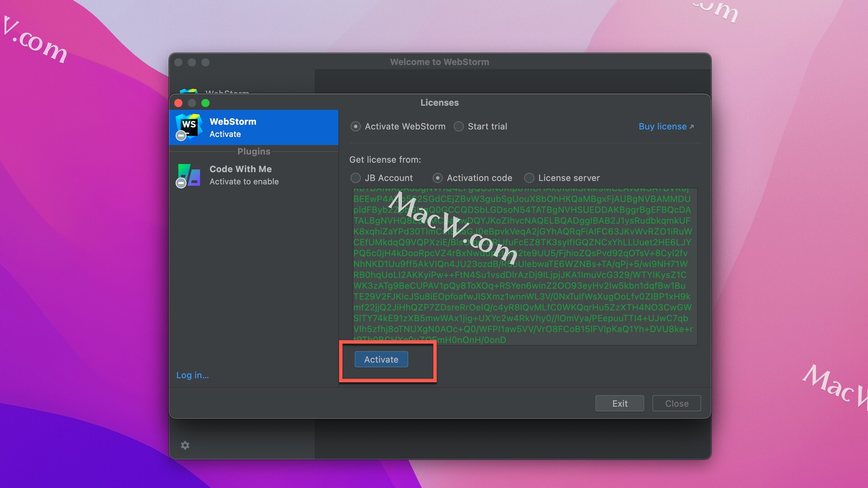Click the Activate button

381,360
